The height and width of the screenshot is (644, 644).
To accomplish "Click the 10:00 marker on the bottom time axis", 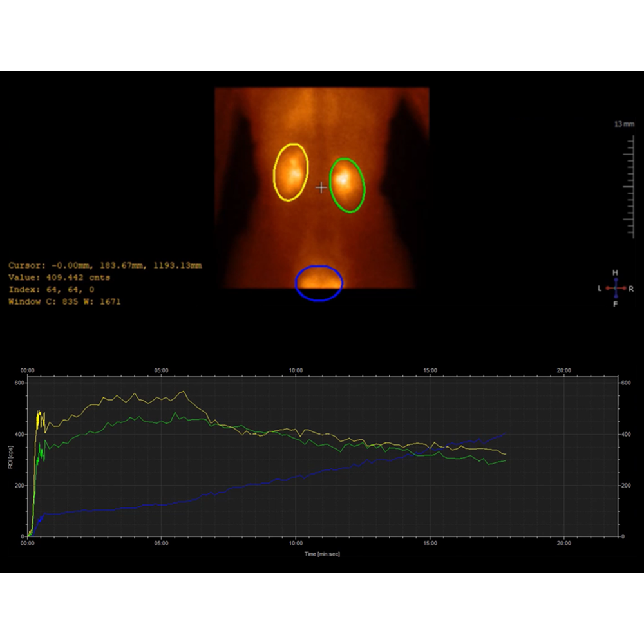I will point(296,544).
